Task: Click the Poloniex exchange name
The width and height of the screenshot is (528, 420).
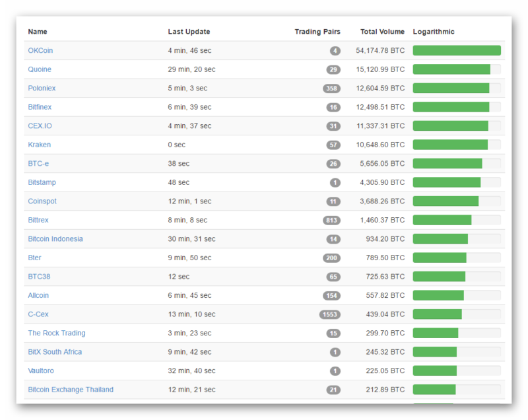Action: 42,88
